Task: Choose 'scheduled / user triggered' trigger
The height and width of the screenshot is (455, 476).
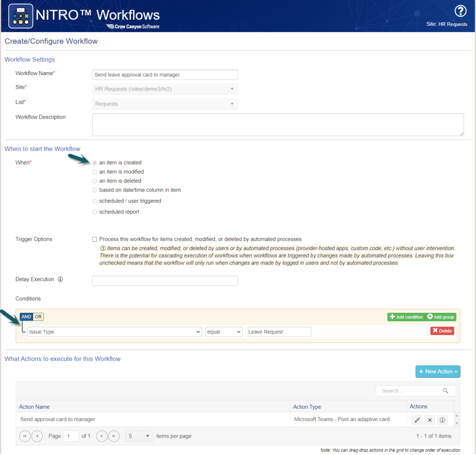Action: [x=95, y=201]
